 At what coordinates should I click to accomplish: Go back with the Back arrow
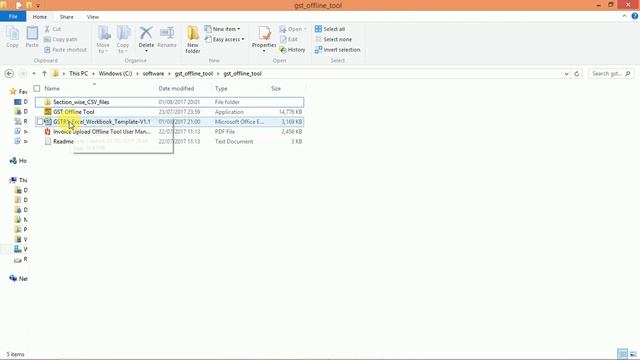click(x=9, y=74)
